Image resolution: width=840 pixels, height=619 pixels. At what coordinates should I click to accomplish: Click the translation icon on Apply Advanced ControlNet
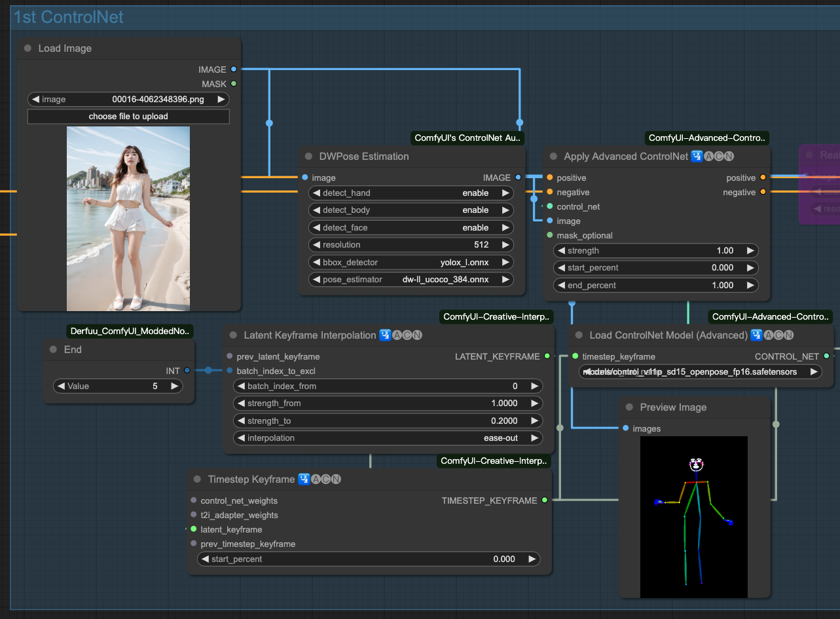[696, 156]
